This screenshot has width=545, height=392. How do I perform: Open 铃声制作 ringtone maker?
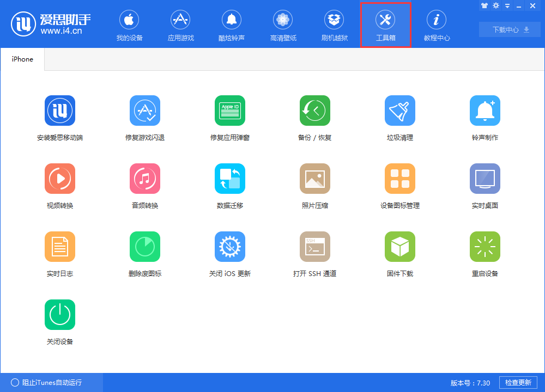[485, 111]
